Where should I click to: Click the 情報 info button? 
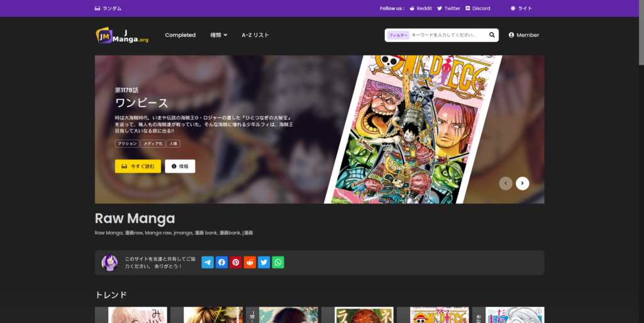pyautogui.click(x=180, y=167)
